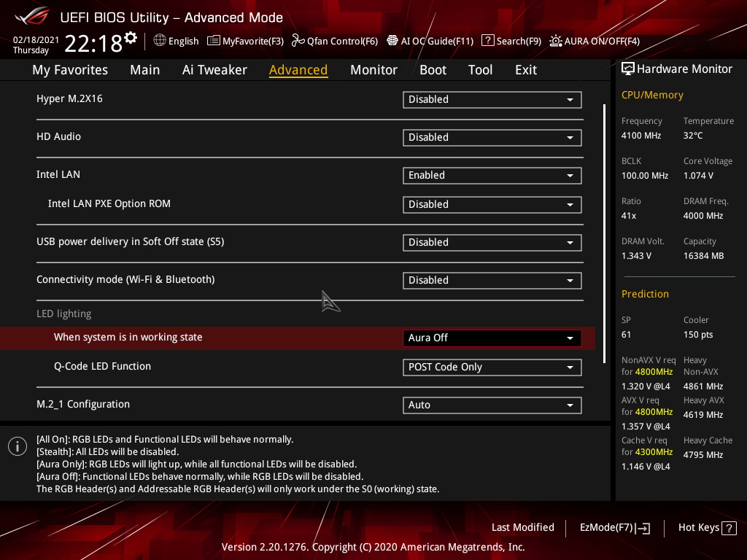Click the '4100 MHz' frequency value
This screenshot has width=747, height=560.
coord(640,136)
